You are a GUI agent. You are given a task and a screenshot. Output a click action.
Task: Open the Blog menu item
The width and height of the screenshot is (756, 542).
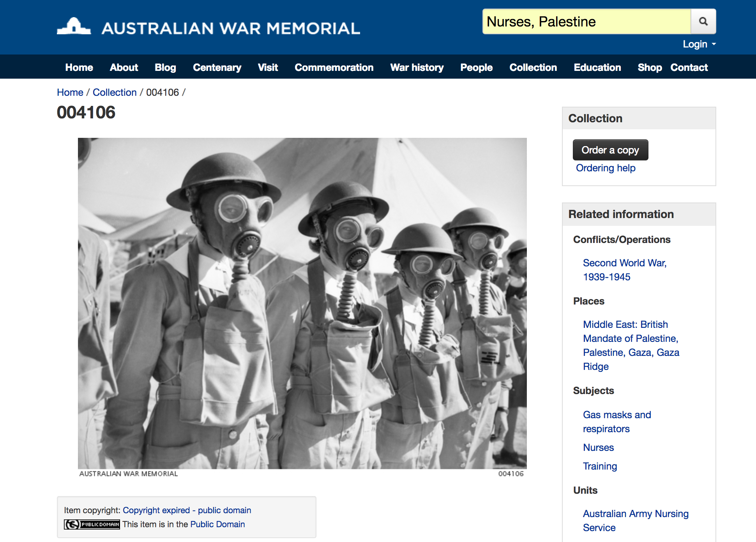[x=165, y=67]
